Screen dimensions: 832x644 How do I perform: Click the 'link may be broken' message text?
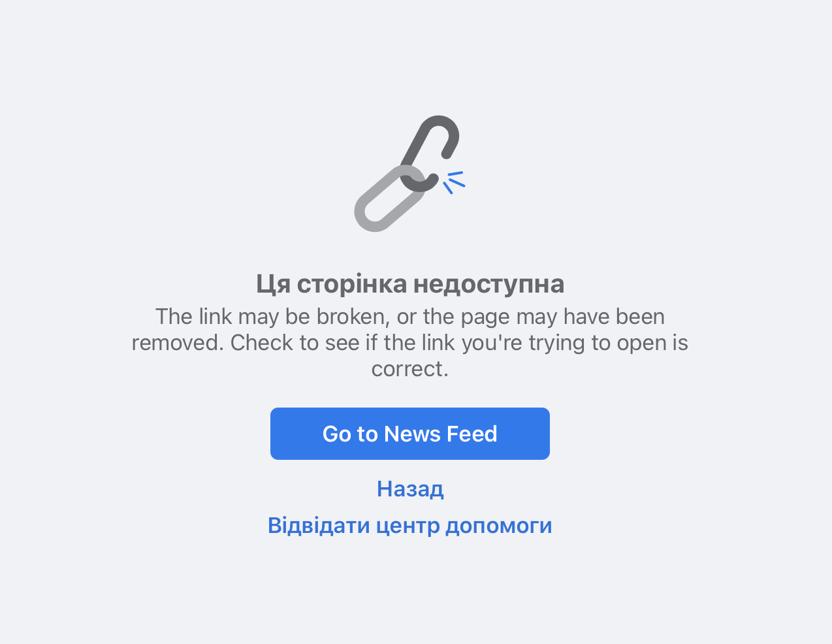(410, 342)
